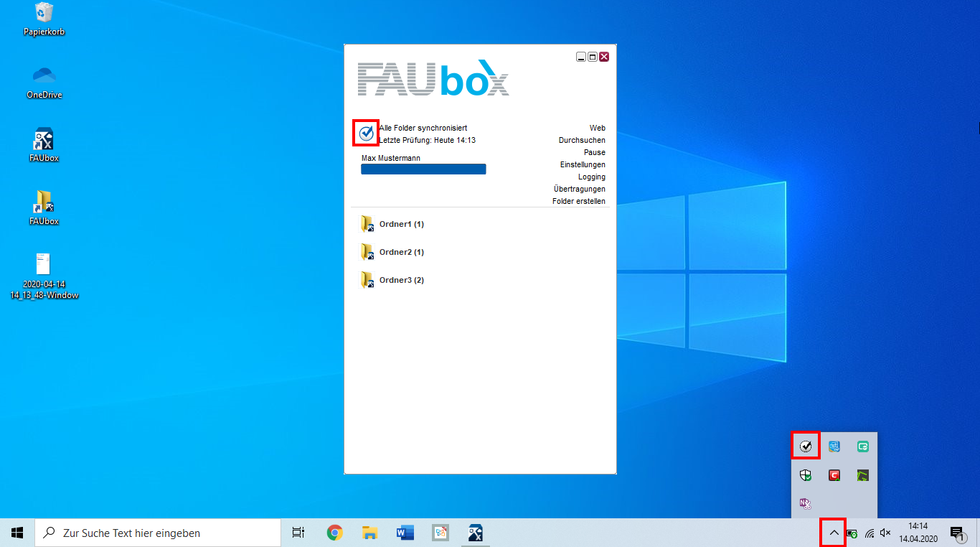
Task: Click the FAUbox app icon on the taskbar
Action: point(475,533)
